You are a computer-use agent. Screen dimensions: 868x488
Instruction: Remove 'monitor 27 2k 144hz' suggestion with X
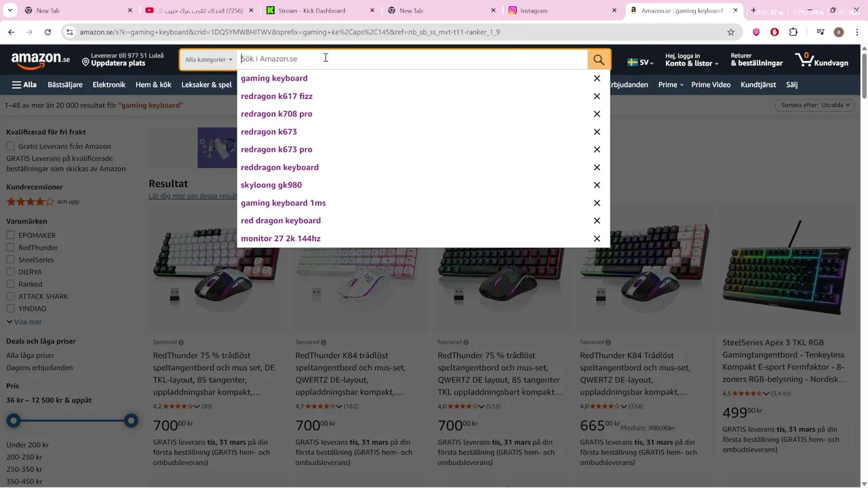tap(597, 239)
